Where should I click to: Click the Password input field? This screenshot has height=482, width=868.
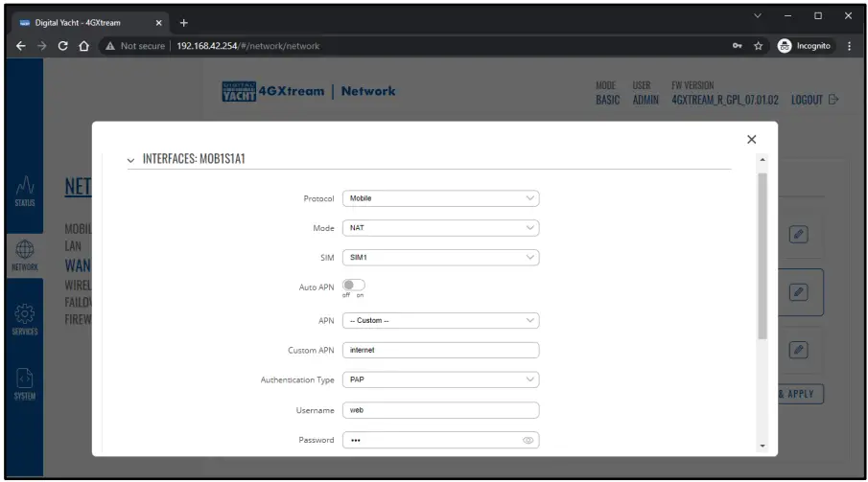pos(440,441)
